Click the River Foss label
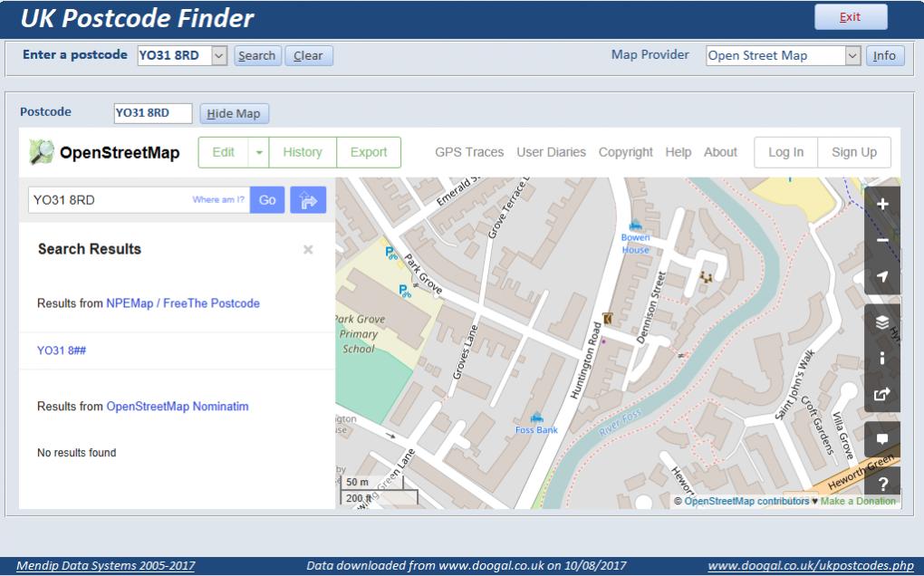924x576 pixels. [620, 423]
